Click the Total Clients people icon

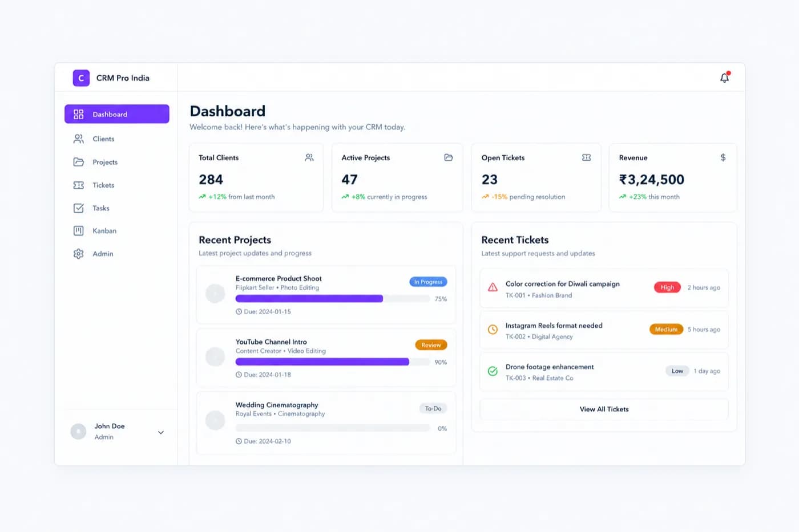tap(309, 157)
